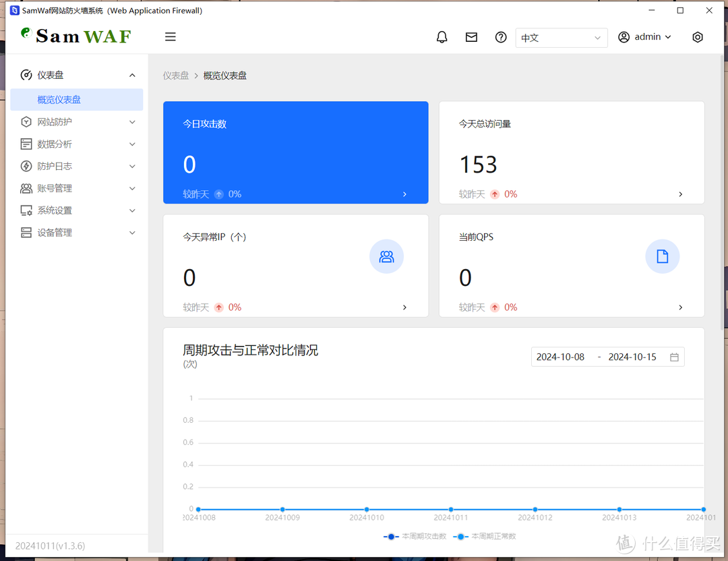
Task: Click the help question mark icon
Action: tap(501, 37)
